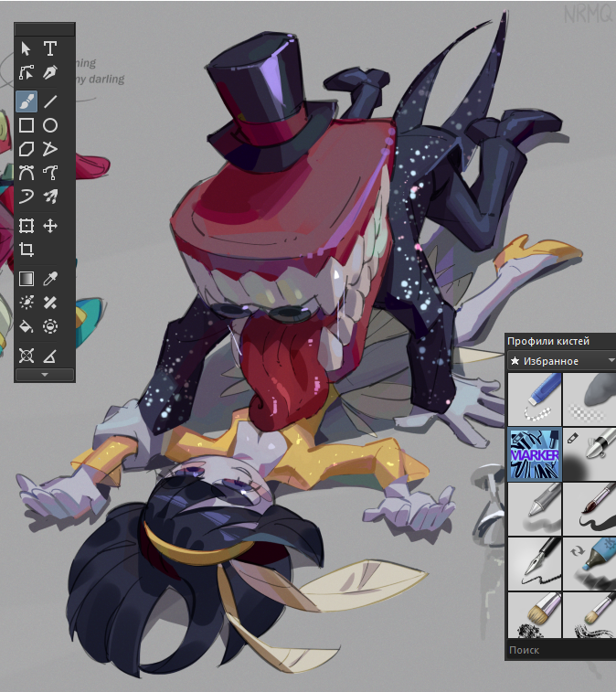Select the Line tool
This screenshot has width=616, height=692.
point(50,101)
